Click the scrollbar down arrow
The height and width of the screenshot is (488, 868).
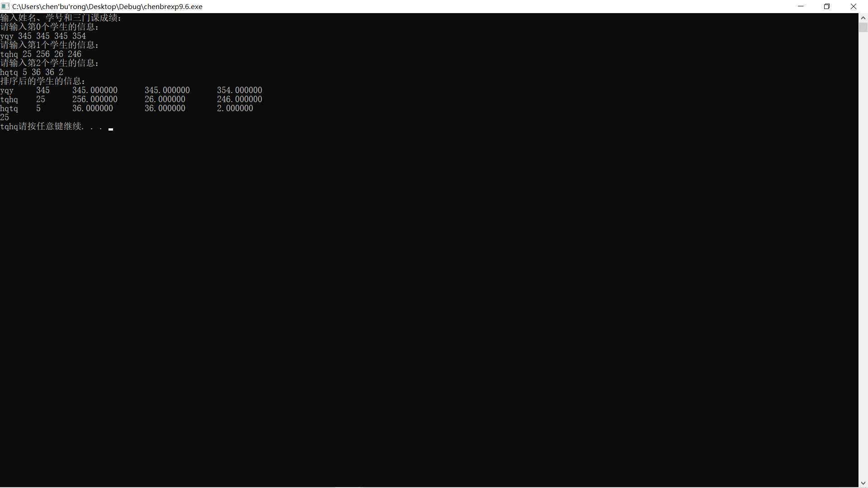[863, 483]
